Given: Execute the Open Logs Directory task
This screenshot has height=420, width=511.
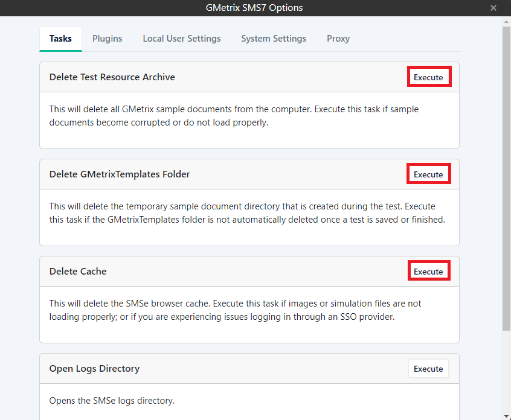Looking at the screenshot, I should coord(428,369).
